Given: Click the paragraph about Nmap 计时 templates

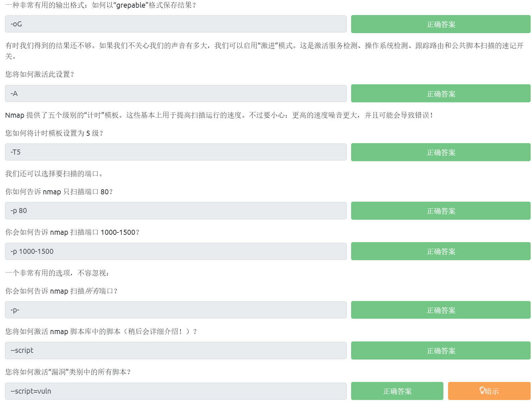Looking at the screenshot, I should (219, 115).
